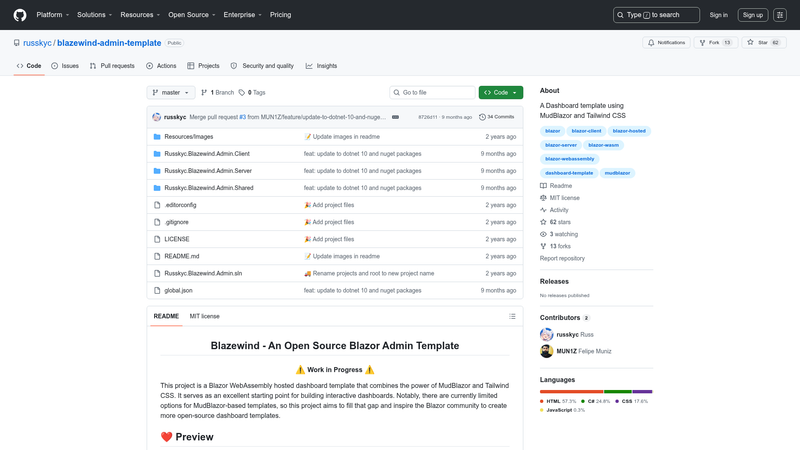Open the .gitignore file
800x450 pixels.
177,222
